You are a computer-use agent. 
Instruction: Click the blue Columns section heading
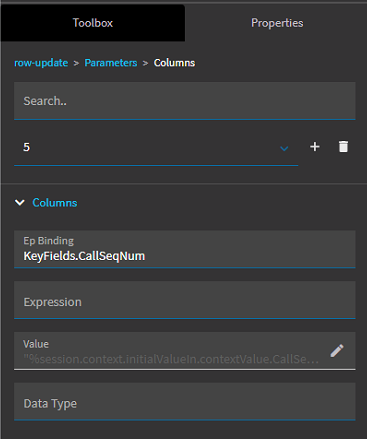(x=55, y=203)
